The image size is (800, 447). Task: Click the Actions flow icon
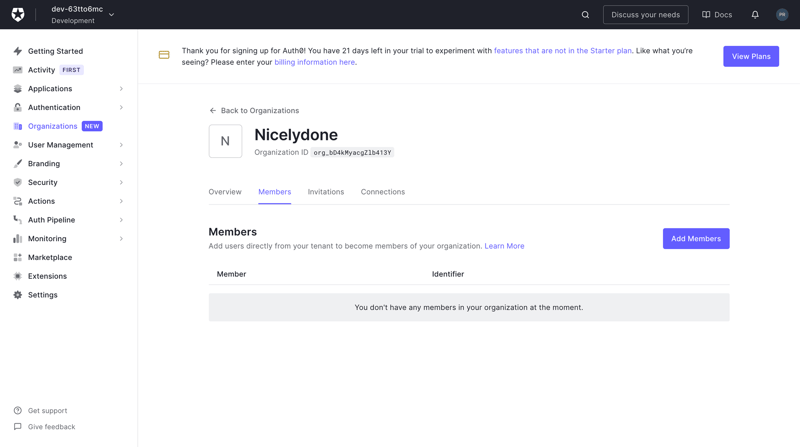pos(18,201)
